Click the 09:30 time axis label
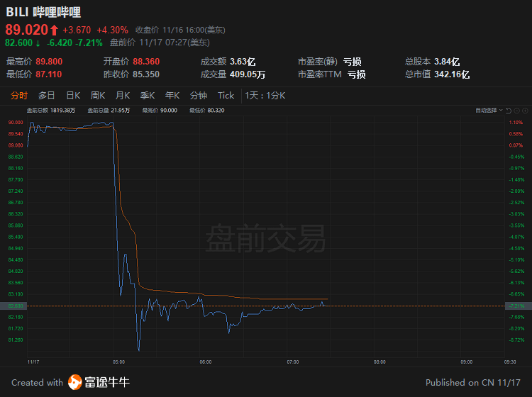This screenshot has width=532, height=397. (510, 362)
